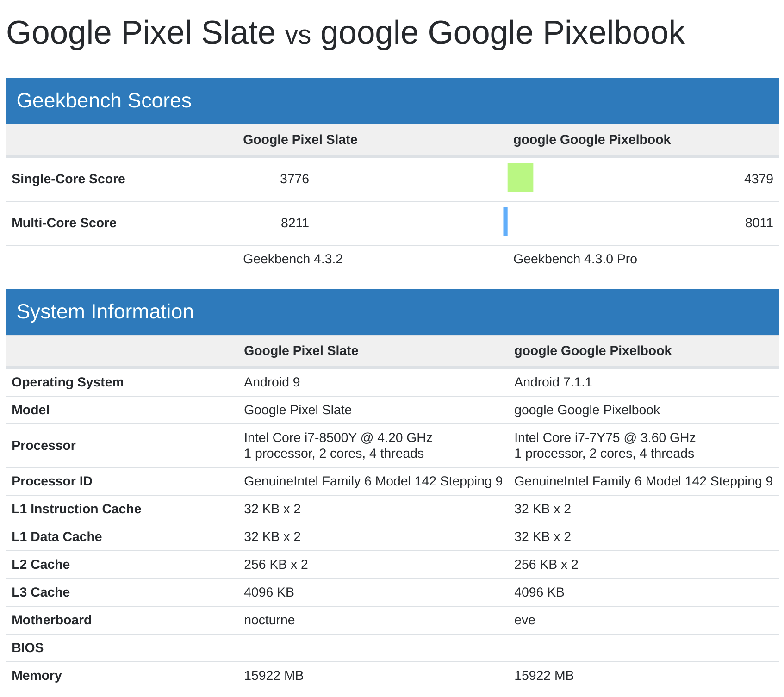Select the Geekbench Scores section header

(104, 101)
